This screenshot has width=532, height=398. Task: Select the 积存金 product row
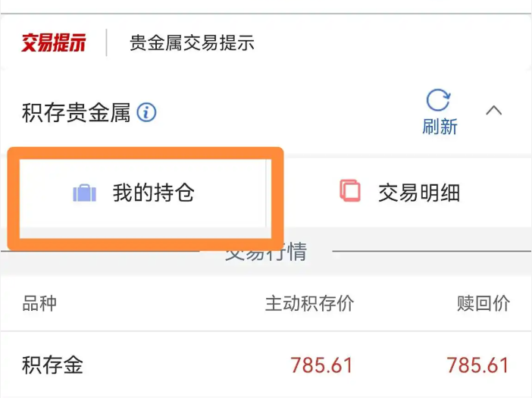[266, 365]
